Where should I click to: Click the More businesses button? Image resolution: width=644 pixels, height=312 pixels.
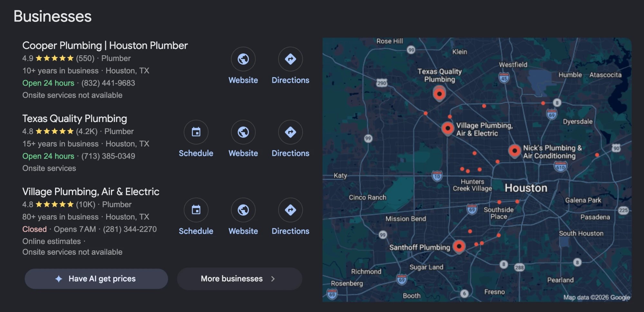coord(240,279)
